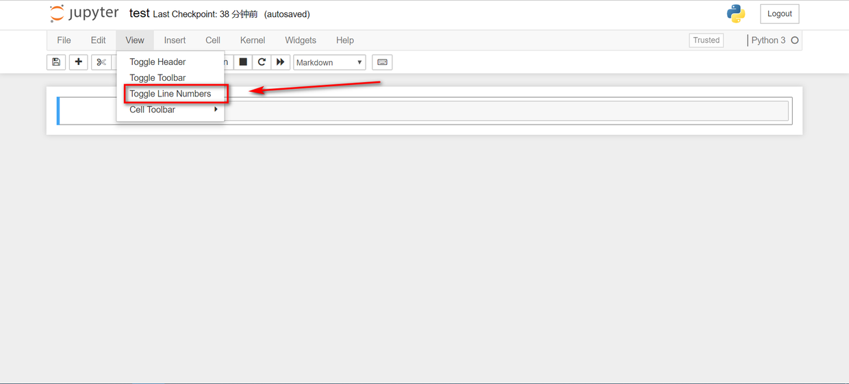
Task: Cut selected cell using scissors icon
Action: tap(101, 62)
